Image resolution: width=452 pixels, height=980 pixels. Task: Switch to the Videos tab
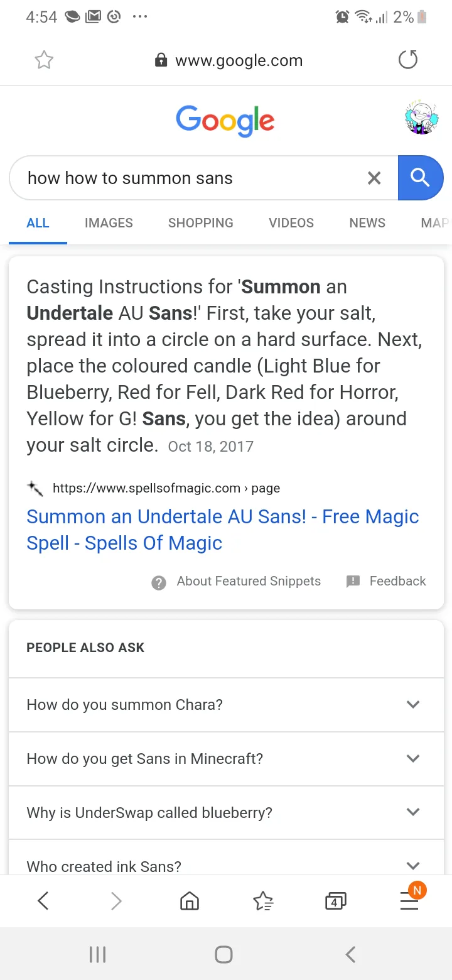[291, 223]
